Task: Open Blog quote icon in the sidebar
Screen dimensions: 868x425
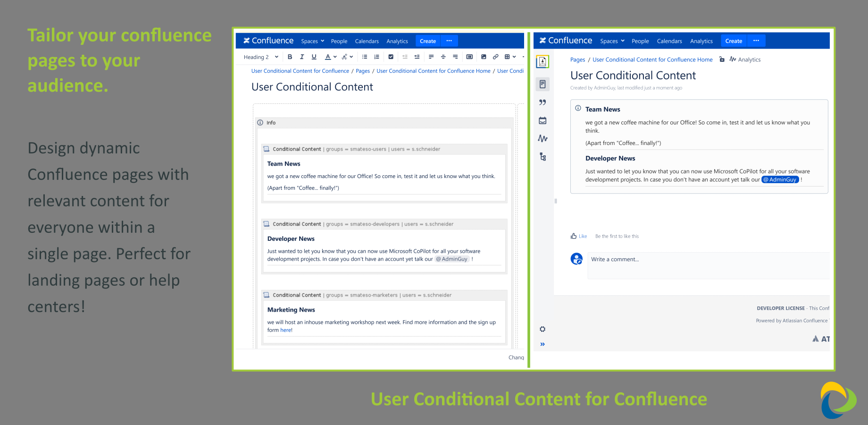Action: click(x=542, y=102)
